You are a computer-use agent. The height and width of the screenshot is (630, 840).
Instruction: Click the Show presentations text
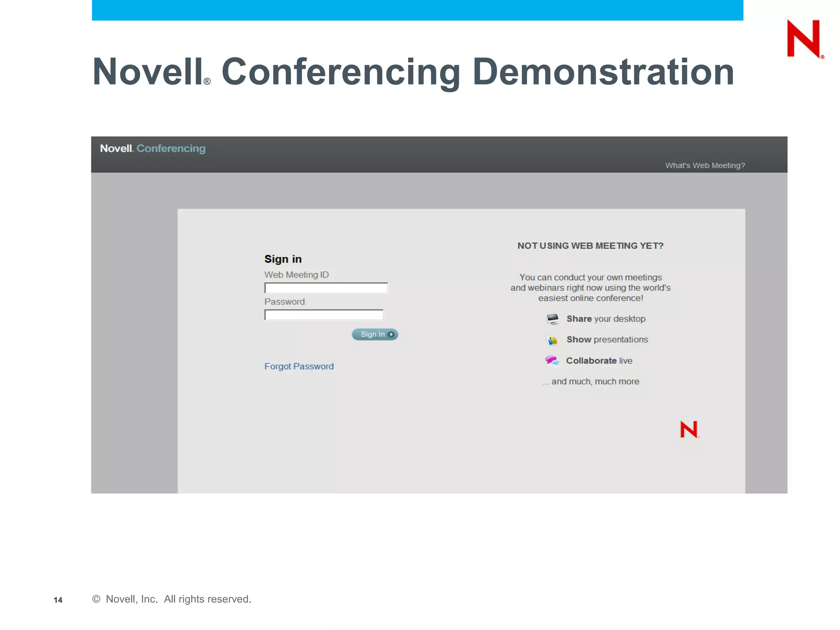click(x=607, y=340)
